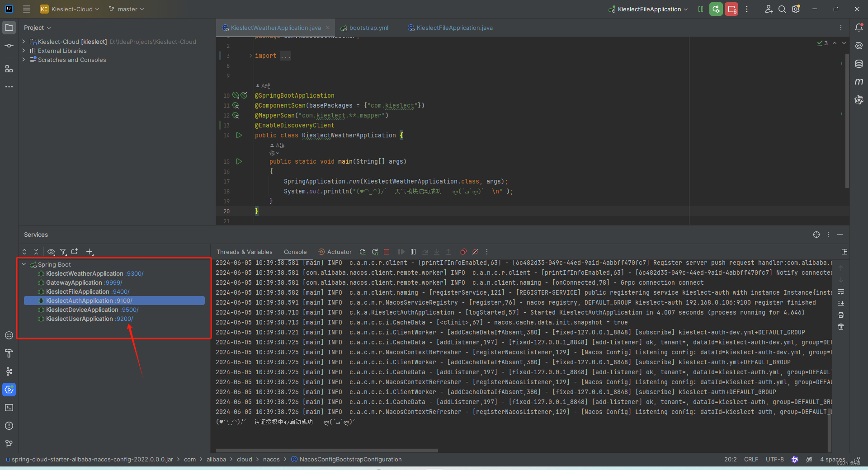This screenshot has width=868, height=470.
Task: Add a new service with plus button
Action: tap(90, 252)
